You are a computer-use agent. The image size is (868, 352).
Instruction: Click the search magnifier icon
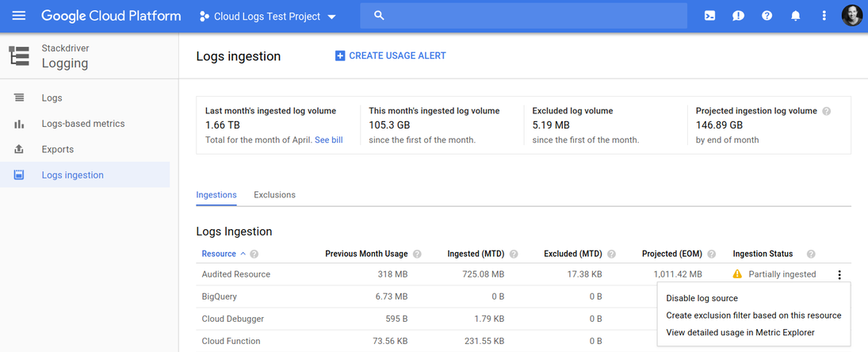click(379, 16)
